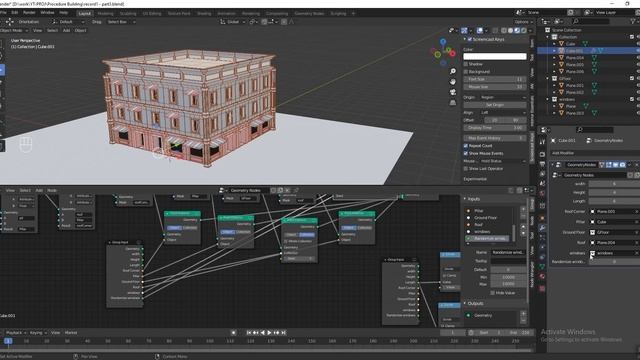Select solid viewport shading mode

[x=510, y=31]
